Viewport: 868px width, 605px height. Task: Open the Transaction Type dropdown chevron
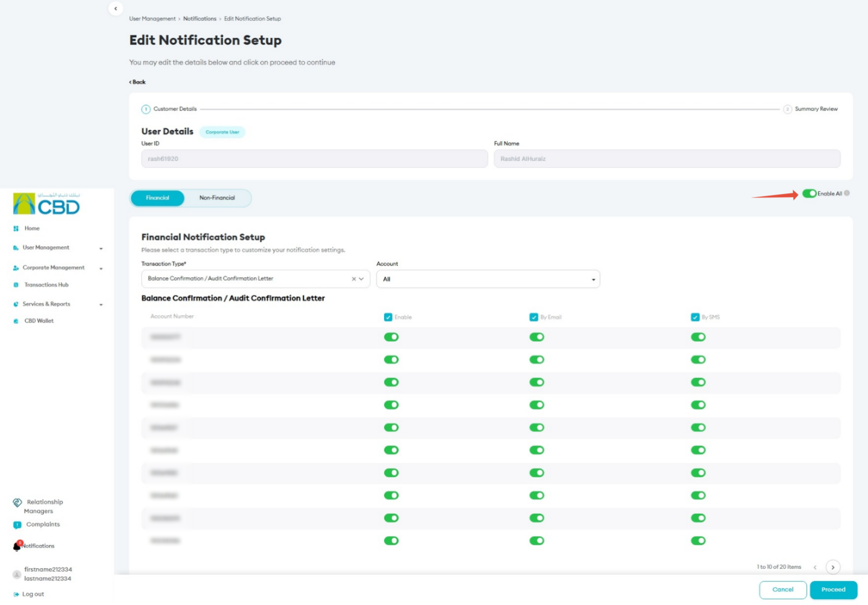pos(362,279)
